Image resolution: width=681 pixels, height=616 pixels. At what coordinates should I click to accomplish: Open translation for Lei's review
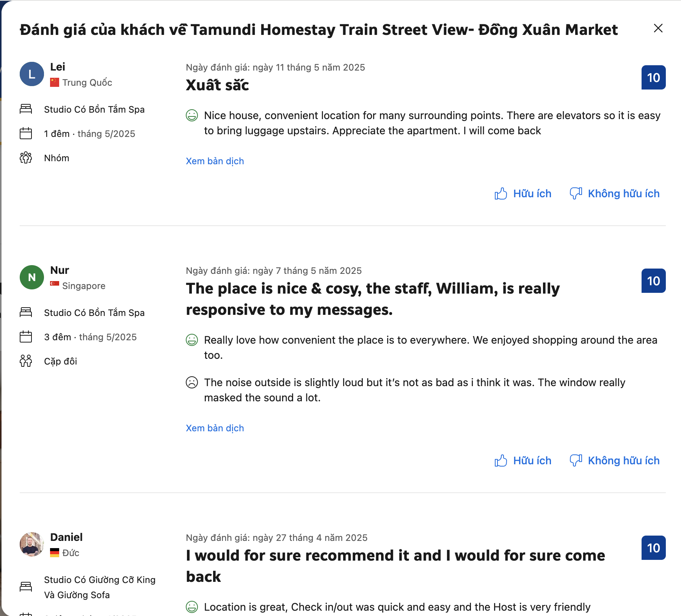coord(215,161)
